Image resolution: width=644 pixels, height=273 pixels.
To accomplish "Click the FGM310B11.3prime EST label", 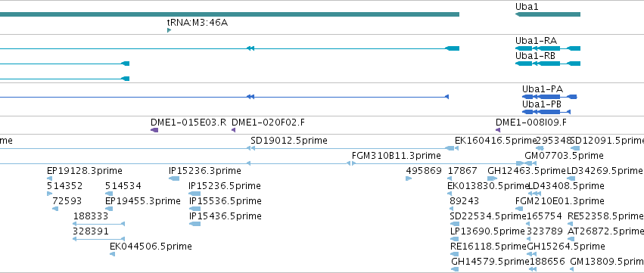I will 397,156.
